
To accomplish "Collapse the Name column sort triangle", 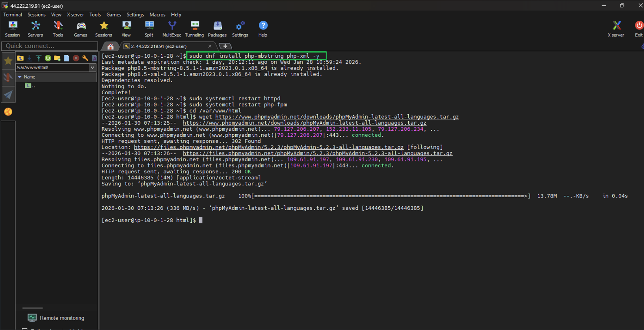I will 20,77.
